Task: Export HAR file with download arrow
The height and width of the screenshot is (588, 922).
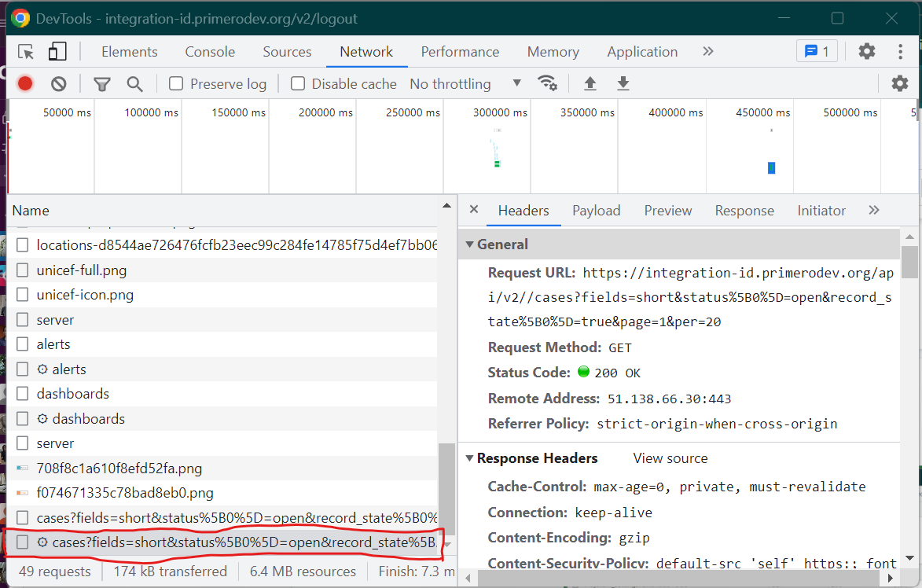Action: [x=623, y=83]
